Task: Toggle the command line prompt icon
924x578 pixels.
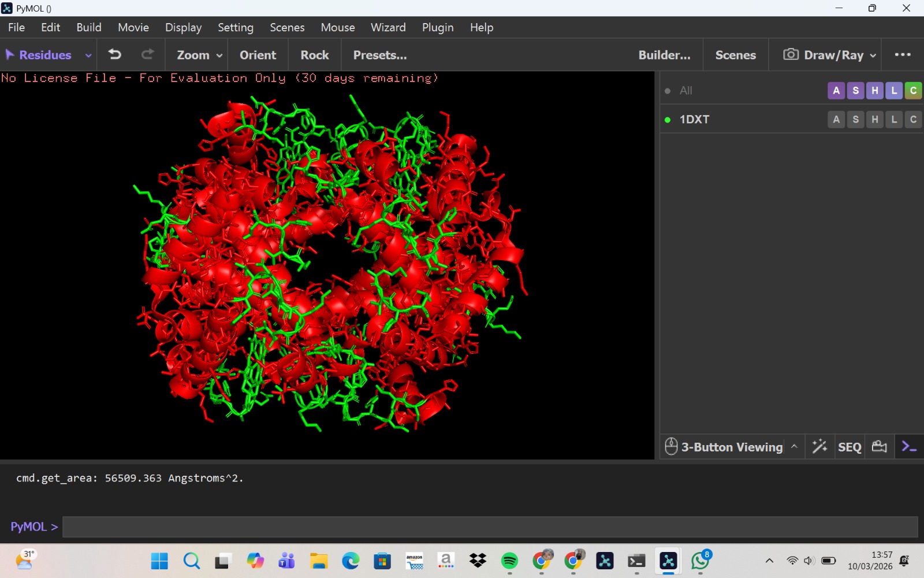Action: pyautogui.click(x=909, y=447)
